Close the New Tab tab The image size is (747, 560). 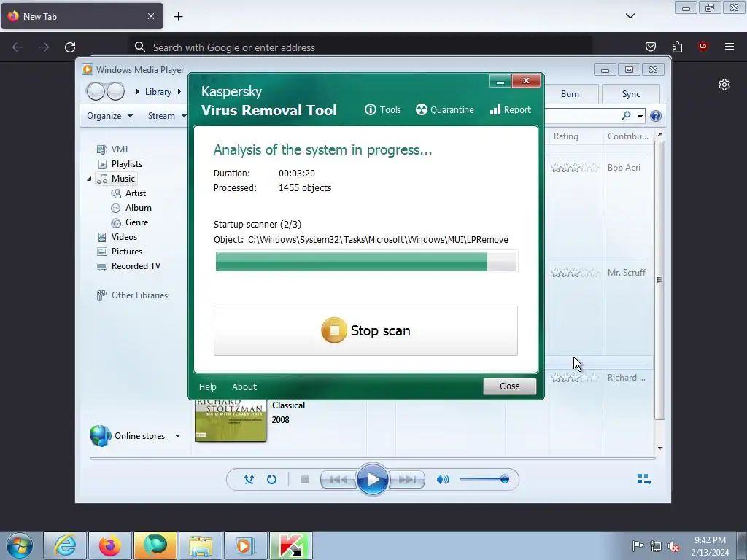tap(150, 16)
